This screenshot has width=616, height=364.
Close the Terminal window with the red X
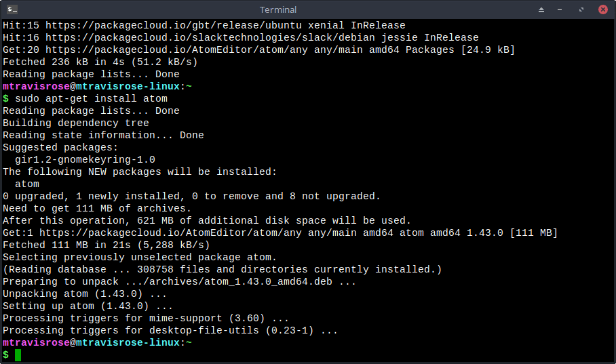(x=603, y=9)
